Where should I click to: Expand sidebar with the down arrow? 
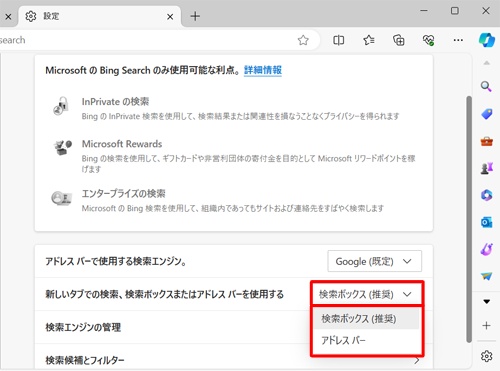487,302
